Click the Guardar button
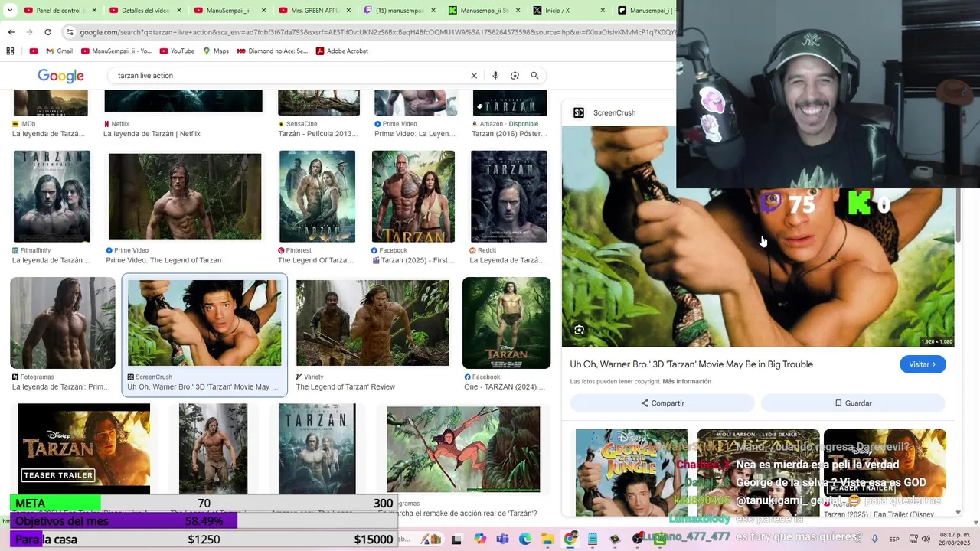This screenshot has width=980, height=551. coord(853,403)
